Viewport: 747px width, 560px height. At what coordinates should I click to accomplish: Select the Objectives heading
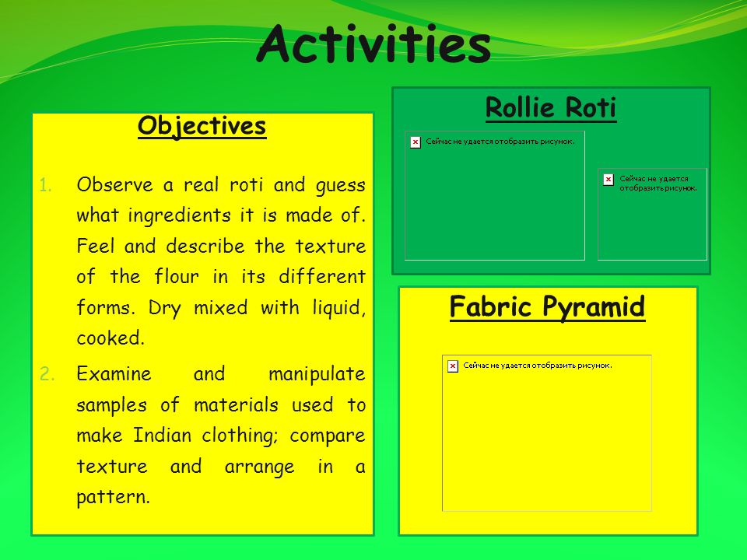(x=202, y=127)
